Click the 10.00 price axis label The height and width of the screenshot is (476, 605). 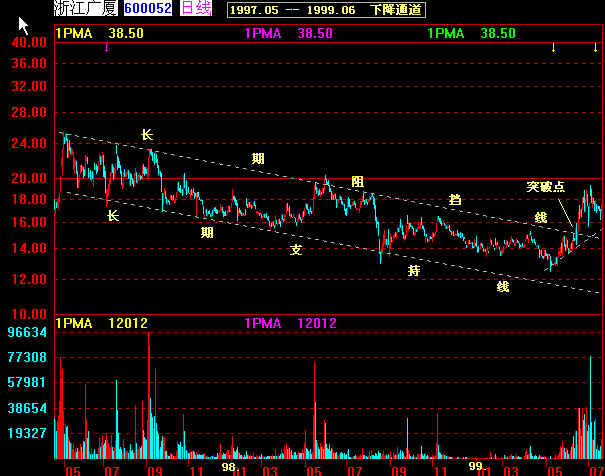tap(29, 314)
